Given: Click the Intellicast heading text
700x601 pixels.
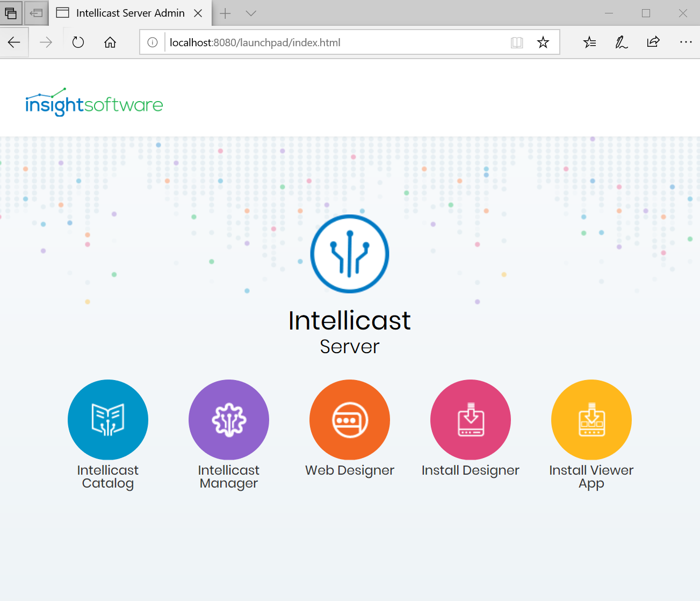Looking at the screenshot, I should click(x=350, y=321).
